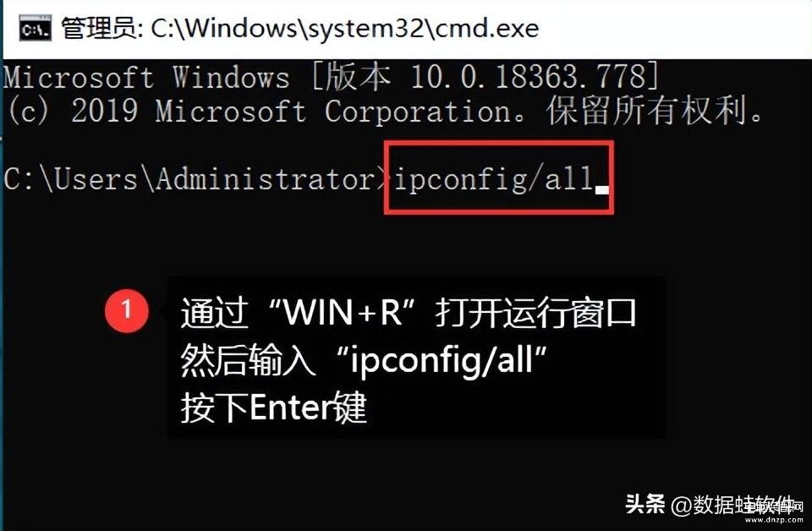The height and width of the screenshot is (531, 812).
Task: Click the "管理员" label in the title bar
Action: tap(100, 29)
